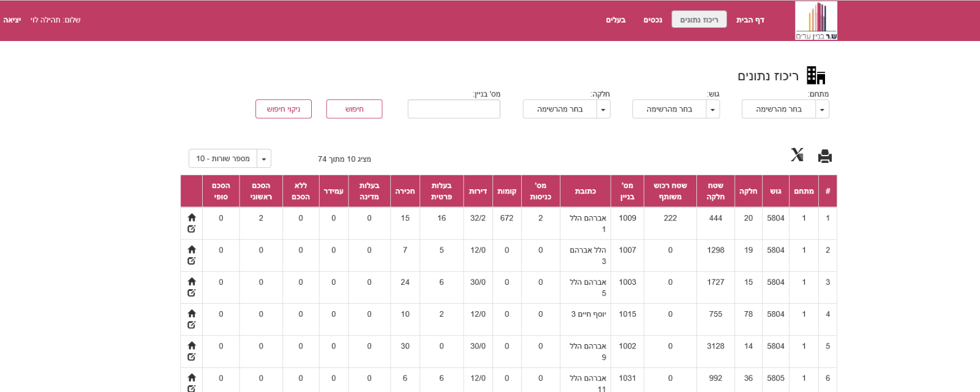Click the כתובת column header
This screenshot has width=980, height=392.
click(586, 191)
